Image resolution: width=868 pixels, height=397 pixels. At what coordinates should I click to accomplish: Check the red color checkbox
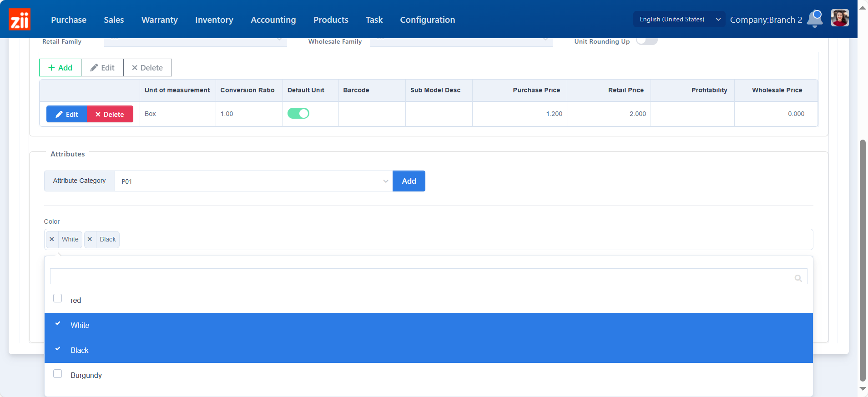point(58,298)
